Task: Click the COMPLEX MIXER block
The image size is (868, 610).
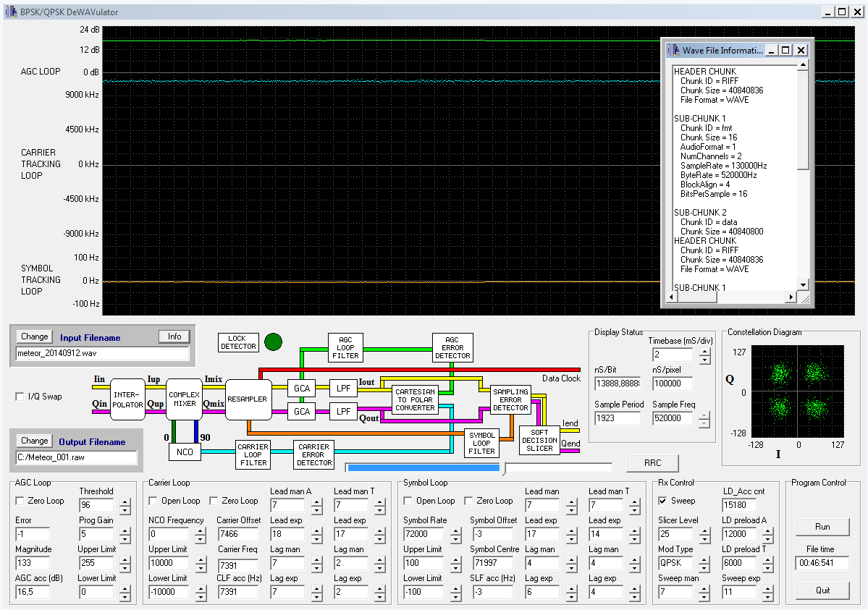Action: (185, 399)
